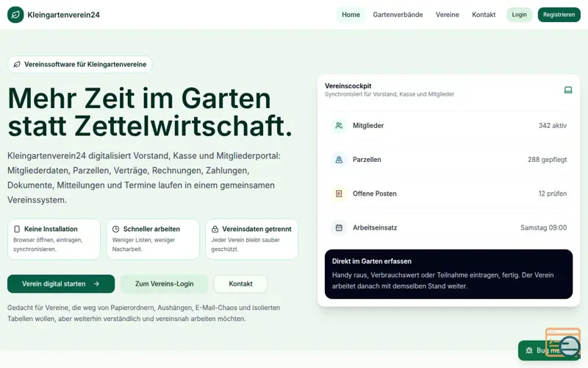Viewport: 588px width, 368px height.
Task: Click 'Synchronisiert für Vorstand, Kasse und Mitglieder' subtitle
Action: tap(390, 94)
